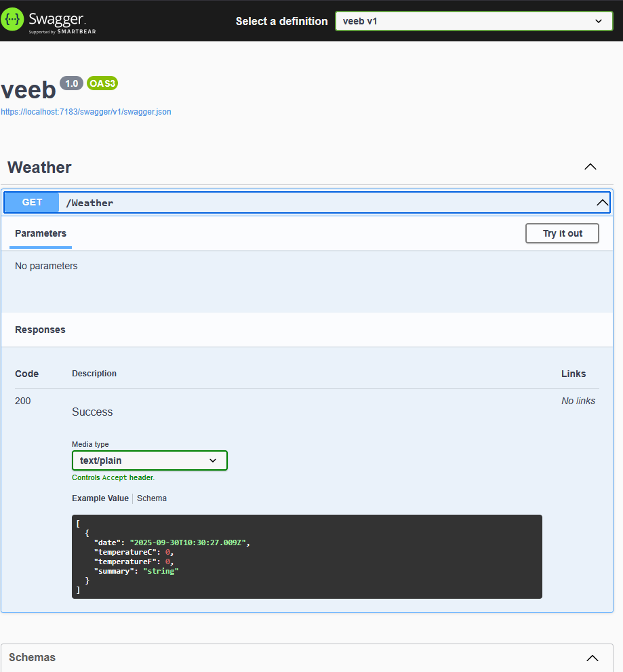Collapse the Schemas section chevron

(592, 658)
